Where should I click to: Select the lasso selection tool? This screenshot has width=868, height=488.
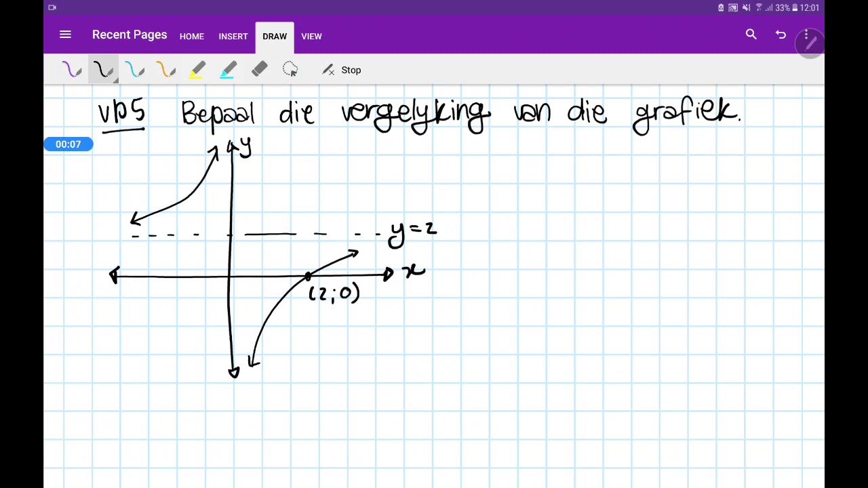tap(290, 70)
